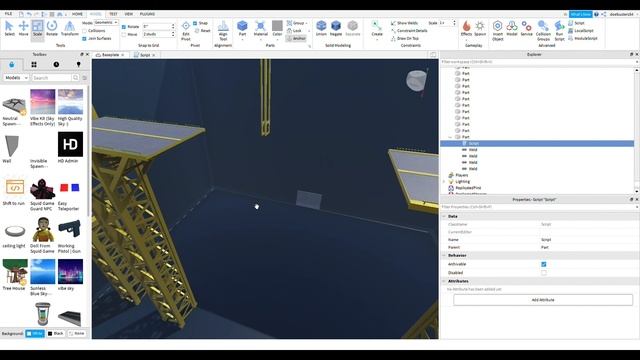Insert a new Script from ribbon
The height and width of the screenshot is (360, 640).
coord(576,23)
